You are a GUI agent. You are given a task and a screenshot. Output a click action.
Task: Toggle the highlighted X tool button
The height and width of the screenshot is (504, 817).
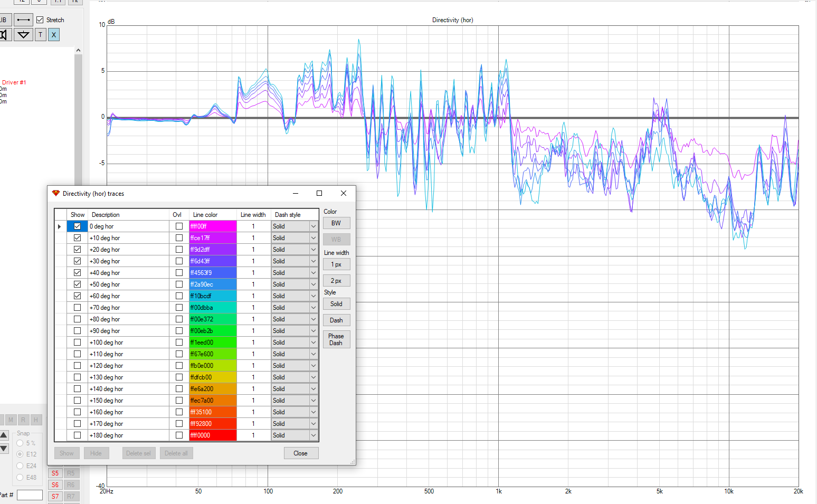pos(54,35)
